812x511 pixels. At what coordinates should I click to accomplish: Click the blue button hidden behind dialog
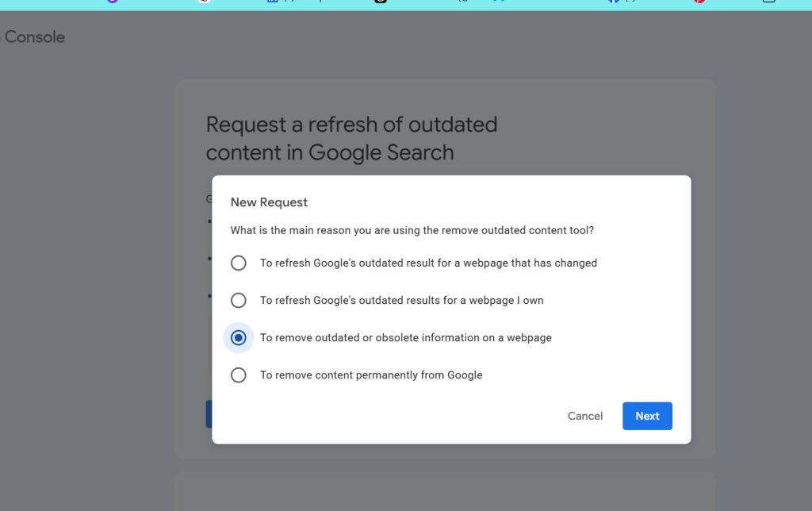point(209,413)
